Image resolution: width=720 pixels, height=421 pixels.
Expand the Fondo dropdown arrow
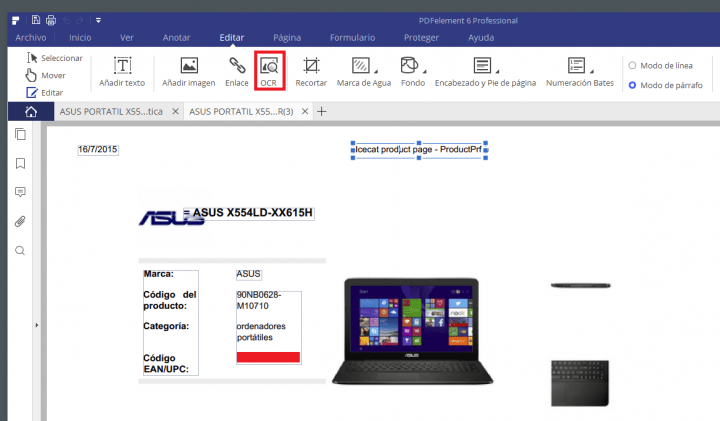[x=425, y=71]
